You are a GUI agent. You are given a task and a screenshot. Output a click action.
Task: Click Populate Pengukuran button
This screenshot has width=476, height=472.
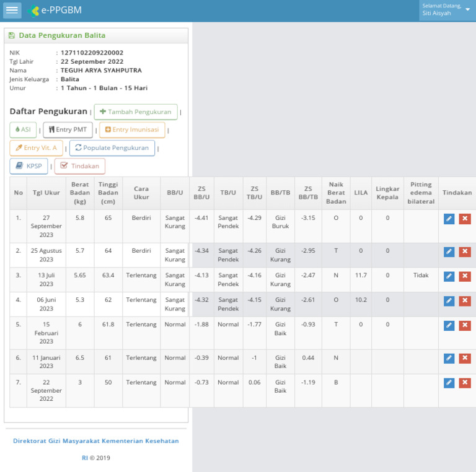(x=112, y=148)
